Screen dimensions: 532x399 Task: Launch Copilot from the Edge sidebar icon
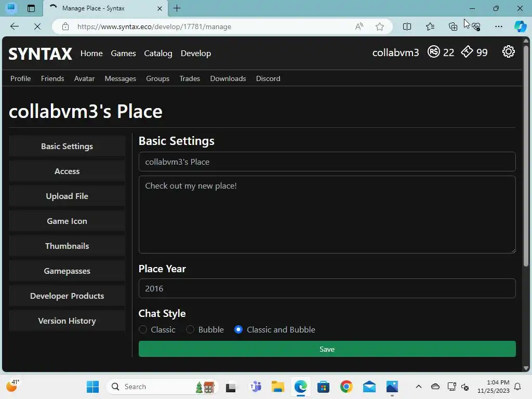tap(520, 26)
